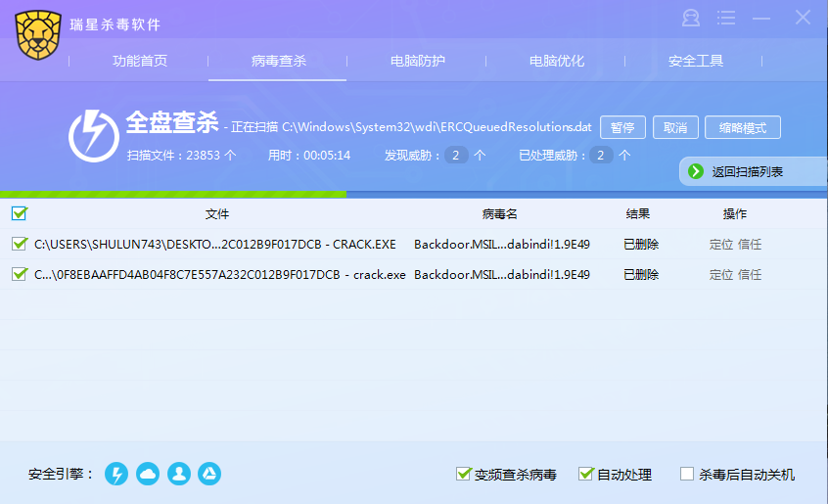Click the 结果 column header
828x504 pixels.
(x=638, y=213)
